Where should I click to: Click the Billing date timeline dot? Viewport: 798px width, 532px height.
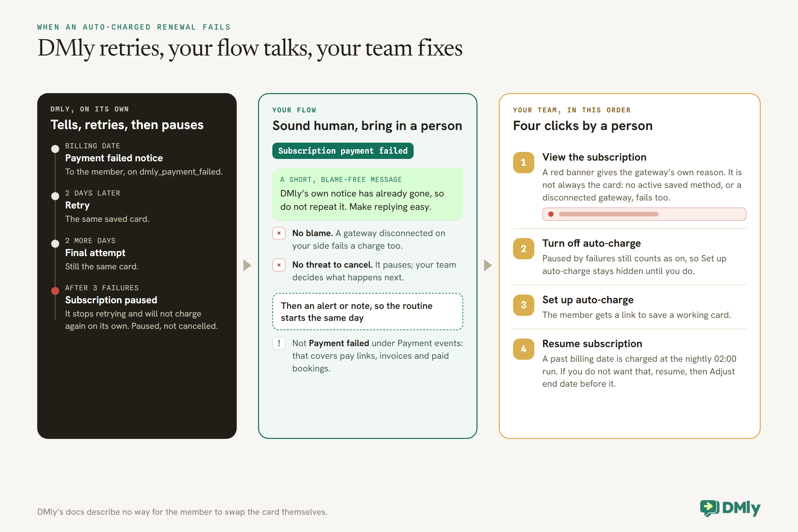coord(55,149)
